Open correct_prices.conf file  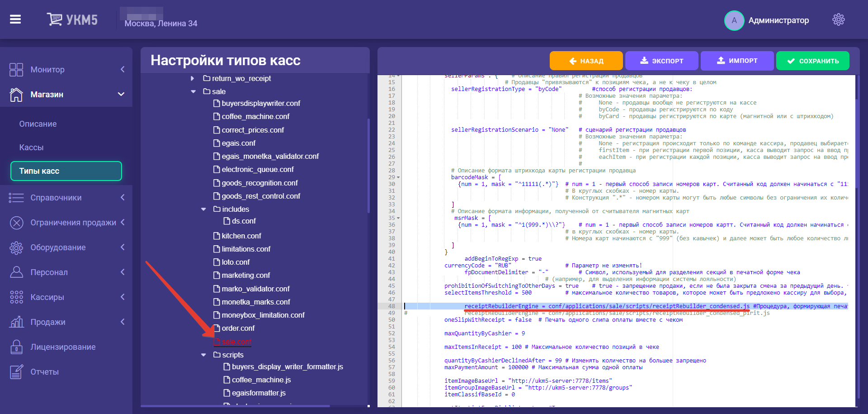coord(253,130)
